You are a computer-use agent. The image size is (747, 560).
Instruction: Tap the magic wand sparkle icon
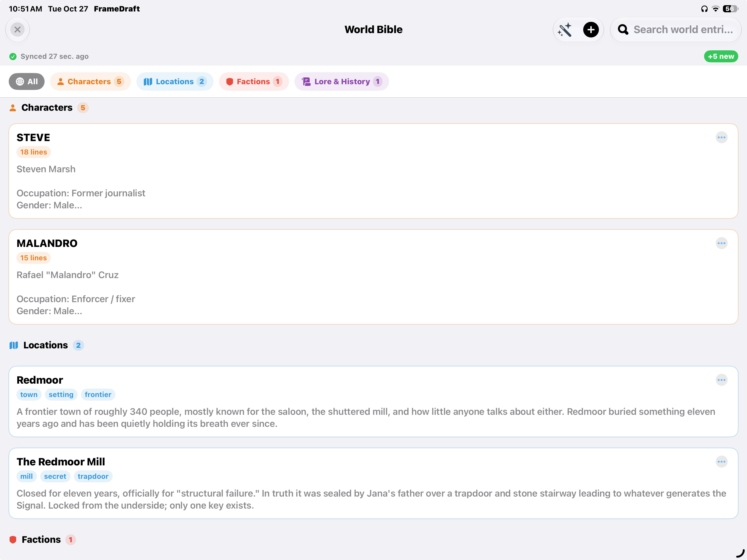(x=565, y=30)
